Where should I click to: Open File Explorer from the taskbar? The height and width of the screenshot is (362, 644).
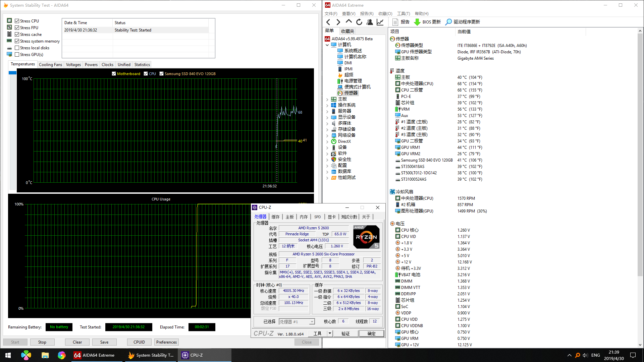pos(45,355)
